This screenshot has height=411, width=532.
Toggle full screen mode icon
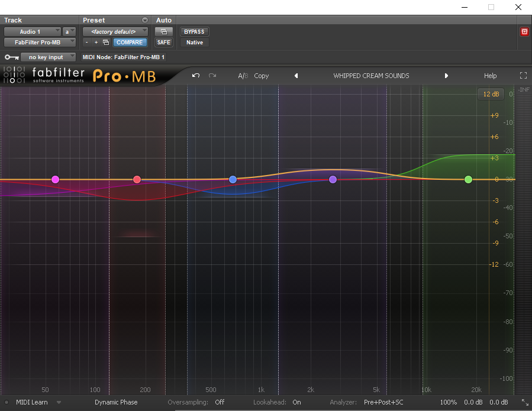(524, 76)
